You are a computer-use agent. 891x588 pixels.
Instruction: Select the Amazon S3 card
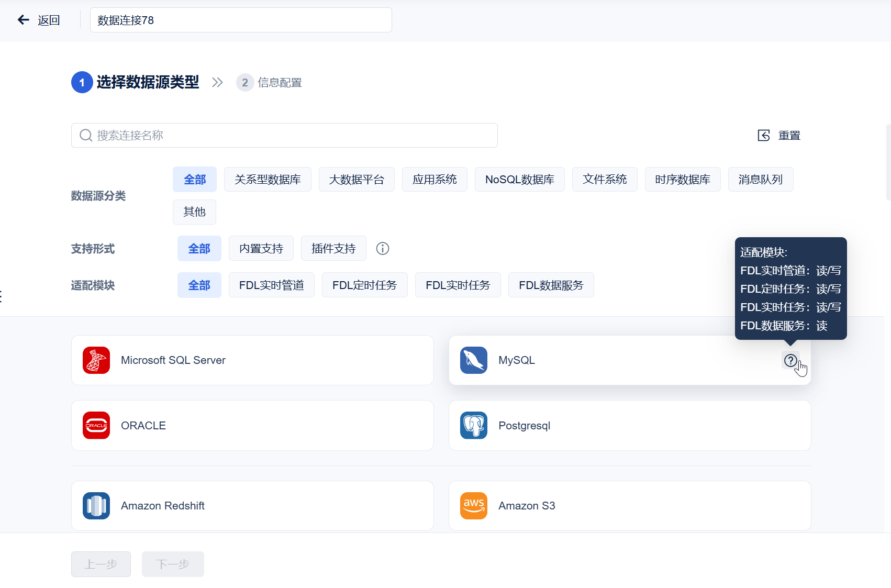pos(630,506)
